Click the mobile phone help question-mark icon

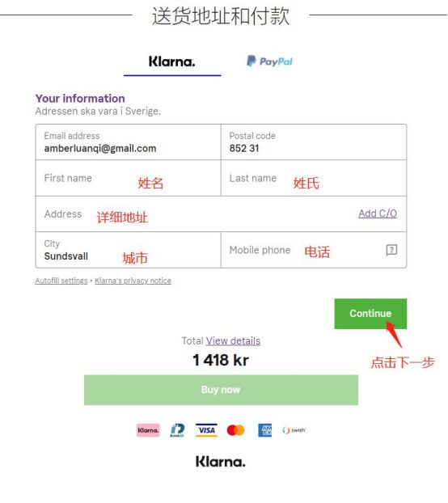pyautogui.click(x=391, y=250)
